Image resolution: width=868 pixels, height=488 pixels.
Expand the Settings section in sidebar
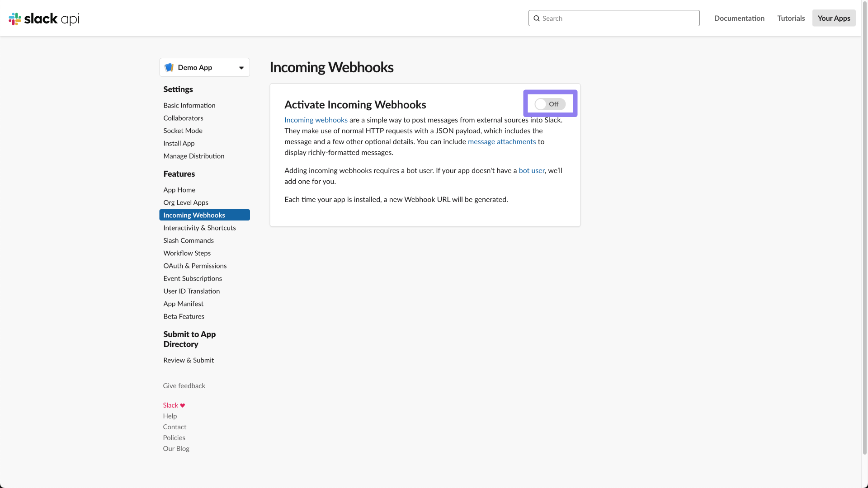click(178, 89)
